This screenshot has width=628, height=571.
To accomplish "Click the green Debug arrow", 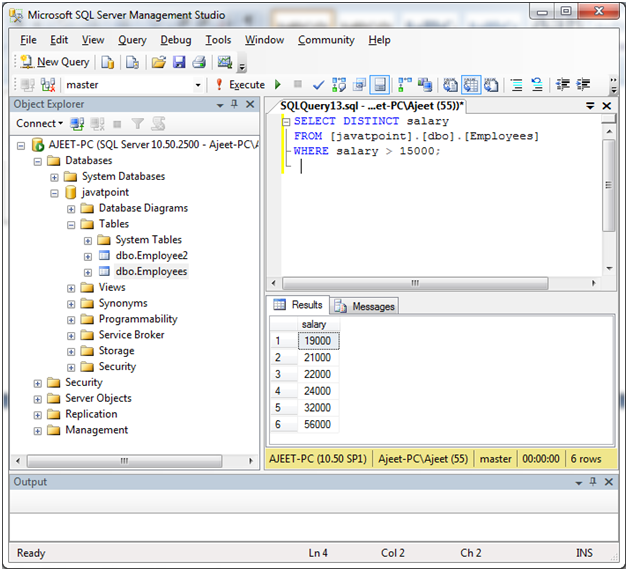I will point(278,84).
